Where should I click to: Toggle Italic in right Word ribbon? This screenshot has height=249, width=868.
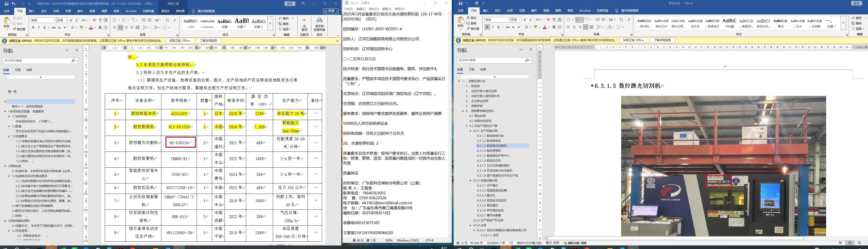click(x=493, y=27)
